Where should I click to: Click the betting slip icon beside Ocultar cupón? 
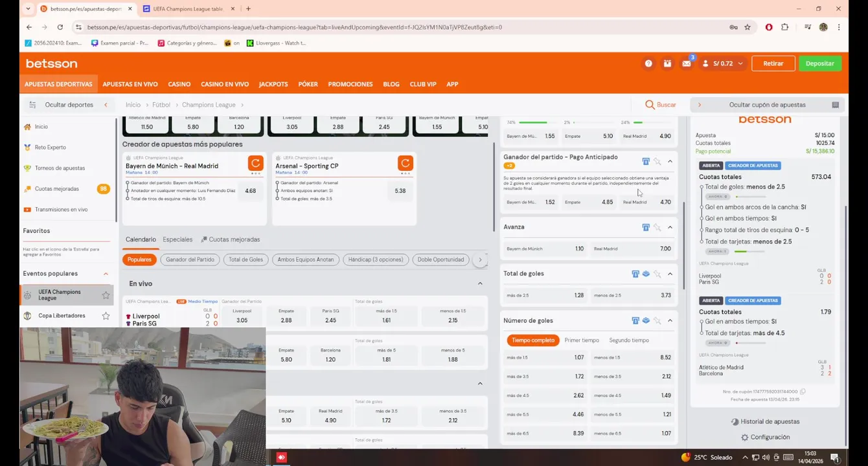836,105
